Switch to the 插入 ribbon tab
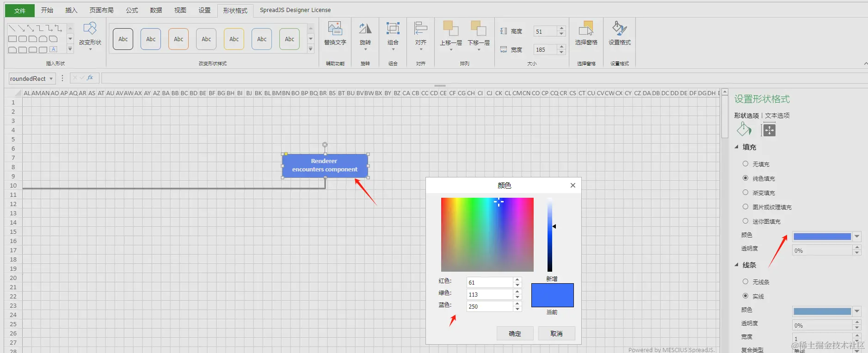 coord(71,10)
